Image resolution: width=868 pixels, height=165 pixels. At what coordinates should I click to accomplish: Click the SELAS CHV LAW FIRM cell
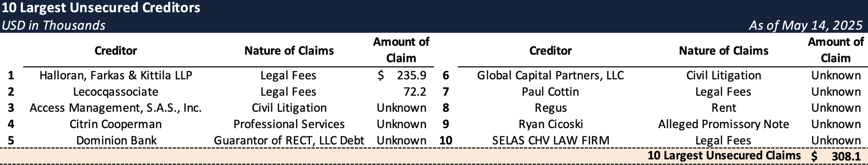[550, 141]
